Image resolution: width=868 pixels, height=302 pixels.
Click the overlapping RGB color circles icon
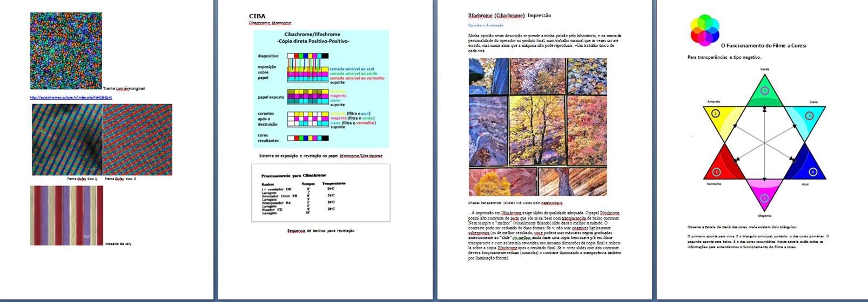point(704,30)
